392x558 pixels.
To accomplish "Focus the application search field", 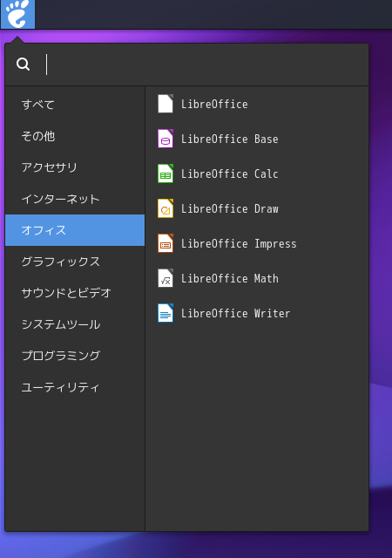I will (x=203, y=65).
